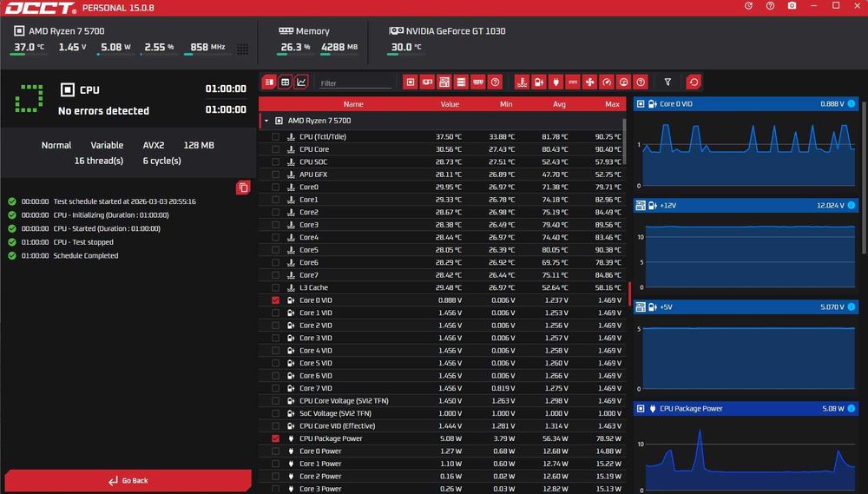The height and width of the screenshot is (494, 868).
Task: Toggle the current sensor filter icon
Action: [x=573, y=82]
